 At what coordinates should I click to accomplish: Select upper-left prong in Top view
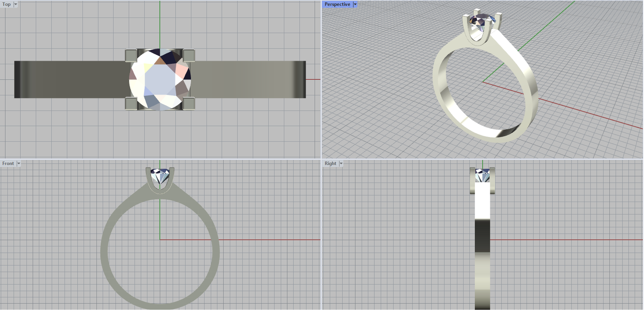coord(131,55)
